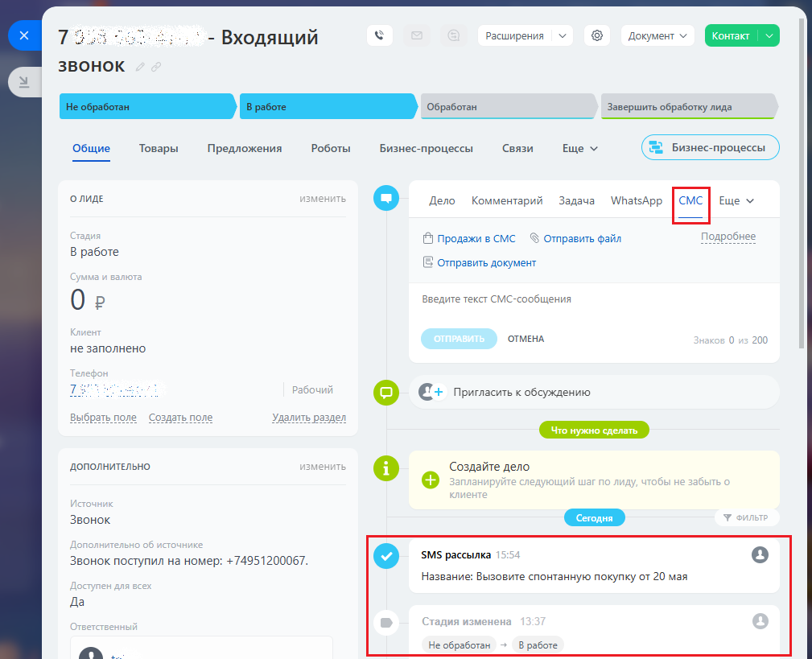Close the lead card with X button
The width and height of the screenshot is (812, 659).
click(x=24, y=35)
